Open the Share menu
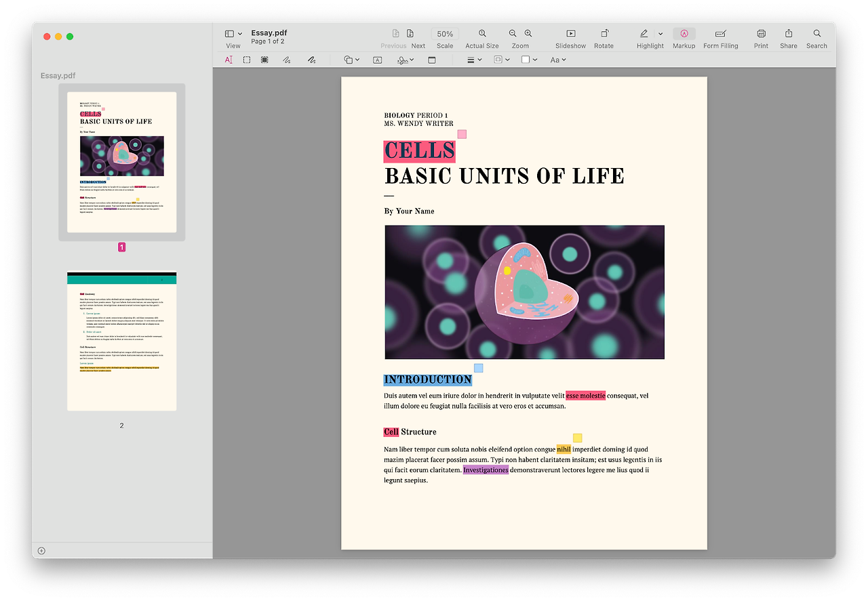The width and height of the screenshot is (868, 601). [x=789, y=39]
